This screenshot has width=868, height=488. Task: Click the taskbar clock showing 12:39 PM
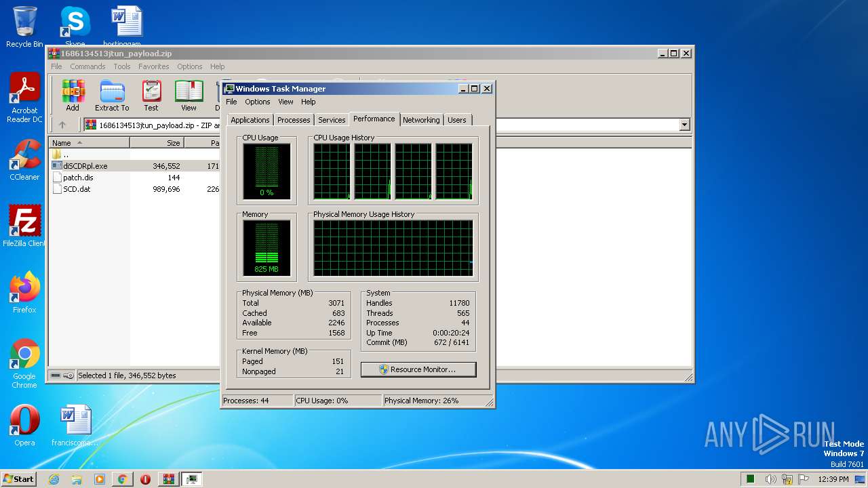[x=833, y=479]
